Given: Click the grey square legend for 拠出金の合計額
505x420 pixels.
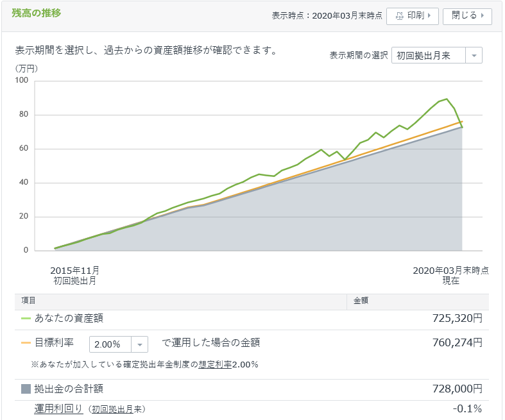Looking at the screenshot, I should (x=26, y=389).
